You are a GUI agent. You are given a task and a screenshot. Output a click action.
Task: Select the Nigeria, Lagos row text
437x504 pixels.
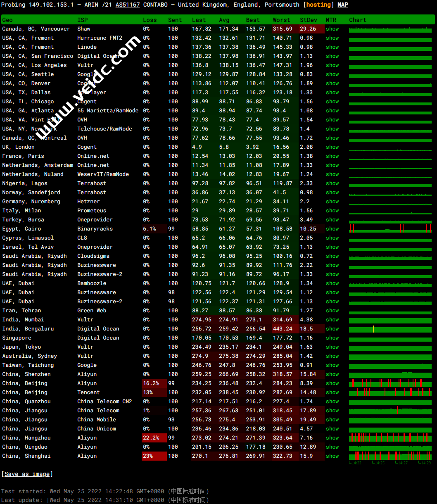click(x=25, y=183)
